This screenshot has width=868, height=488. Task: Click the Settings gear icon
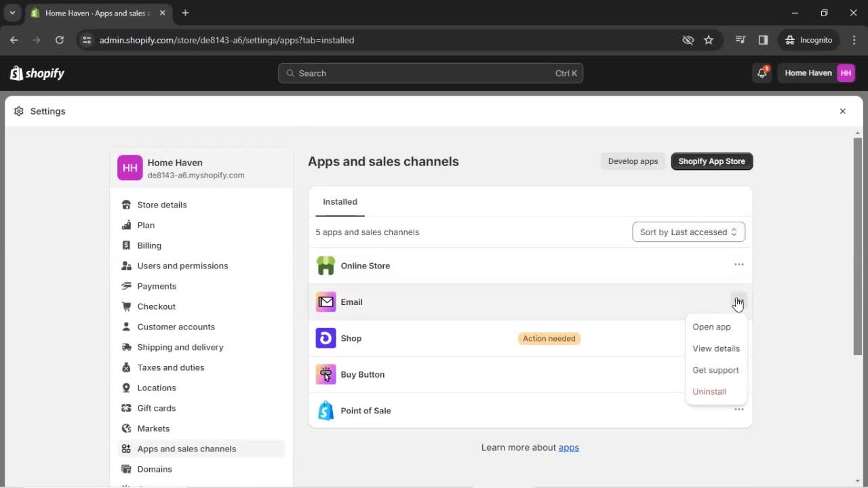click(19, 111)
